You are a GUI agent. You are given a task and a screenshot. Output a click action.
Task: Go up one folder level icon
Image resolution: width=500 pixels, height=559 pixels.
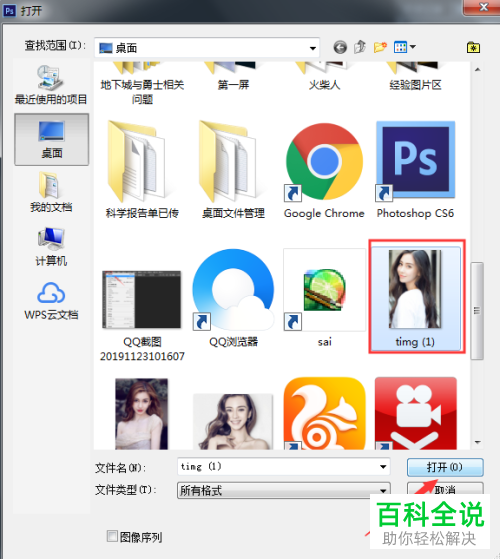click(x=360, y=47)
